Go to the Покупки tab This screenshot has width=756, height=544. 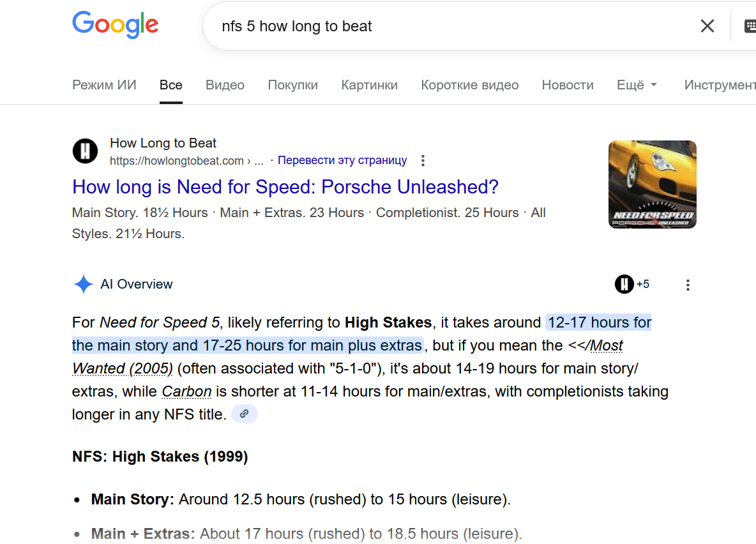(x=292, y=86)
